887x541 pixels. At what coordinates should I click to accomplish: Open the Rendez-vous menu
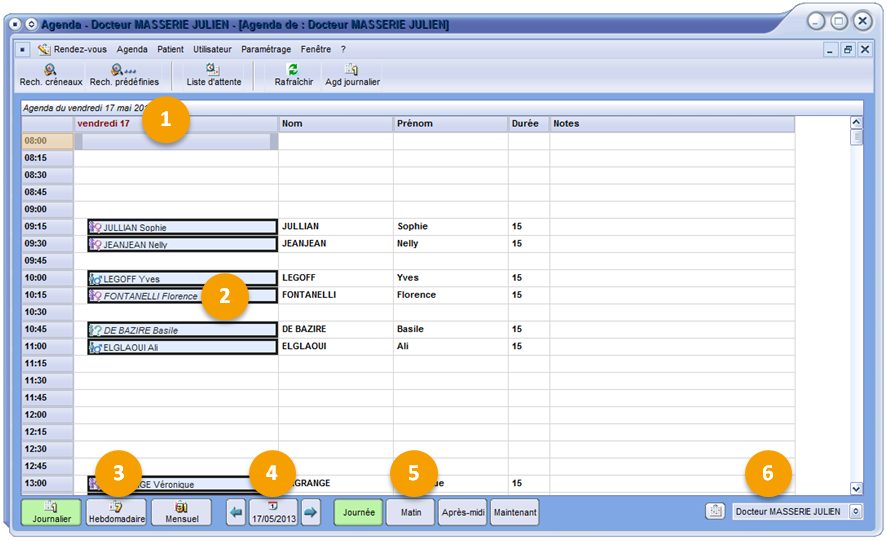click(x=81, y=49)
